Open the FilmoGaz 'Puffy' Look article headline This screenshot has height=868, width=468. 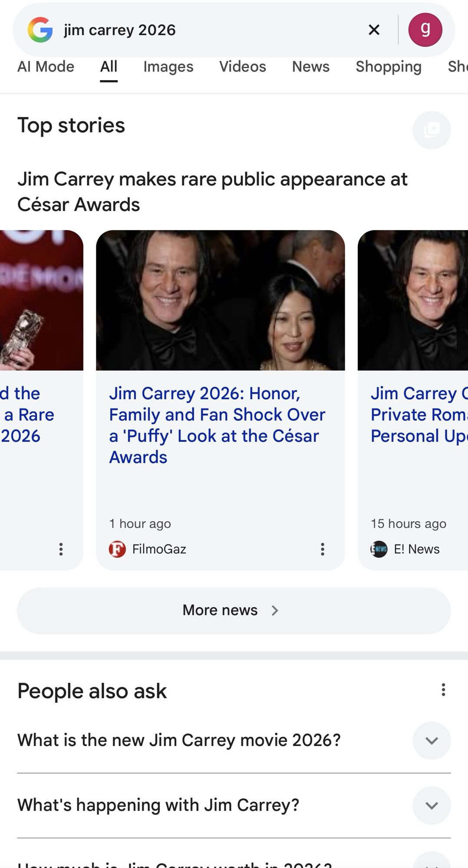[x=217, y=425]
